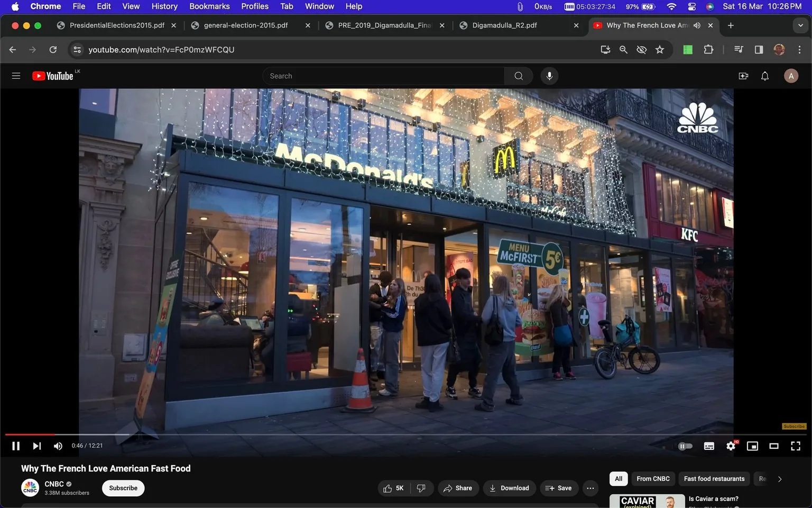The height and width of the screenshot is (508, 812).
Task: Open the notifications bell on YouTube
Action: point(764,76)
